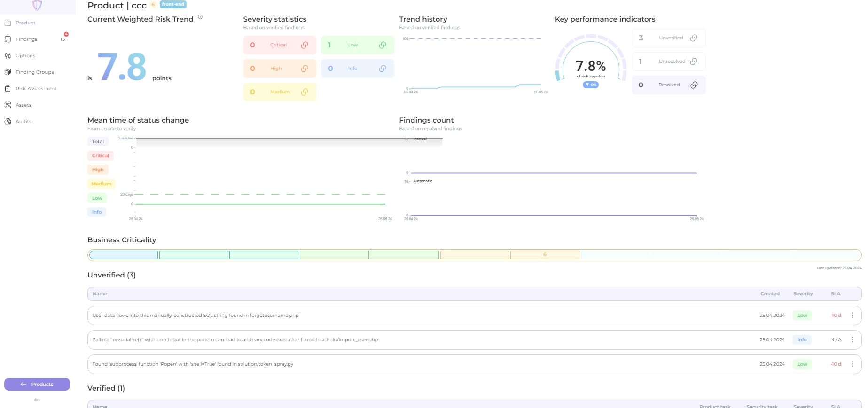Open Risk Assessment in the sidebar
Viewport: 868px width, 408px height.
click(36, 89)
